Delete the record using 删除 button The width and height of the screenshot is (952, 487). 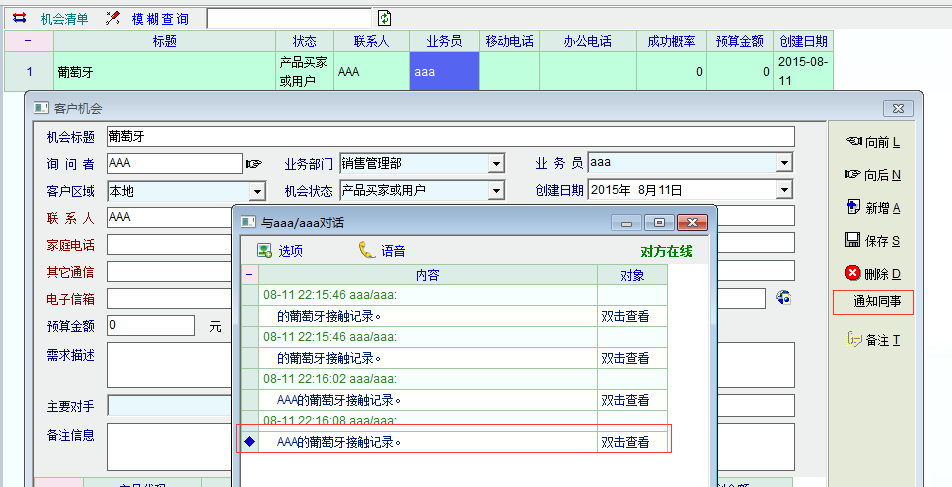click(x=872, y=273)
